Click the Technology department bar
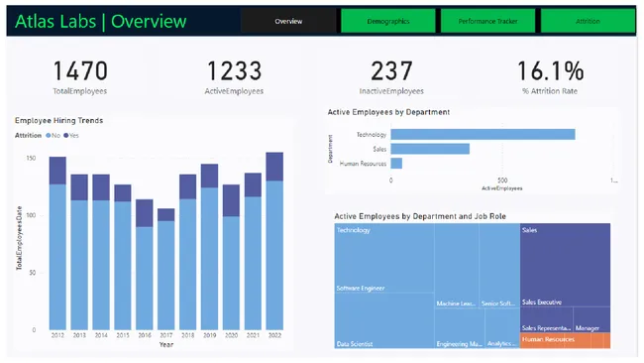This screenshot has width=644, height=363. (483, 134)
